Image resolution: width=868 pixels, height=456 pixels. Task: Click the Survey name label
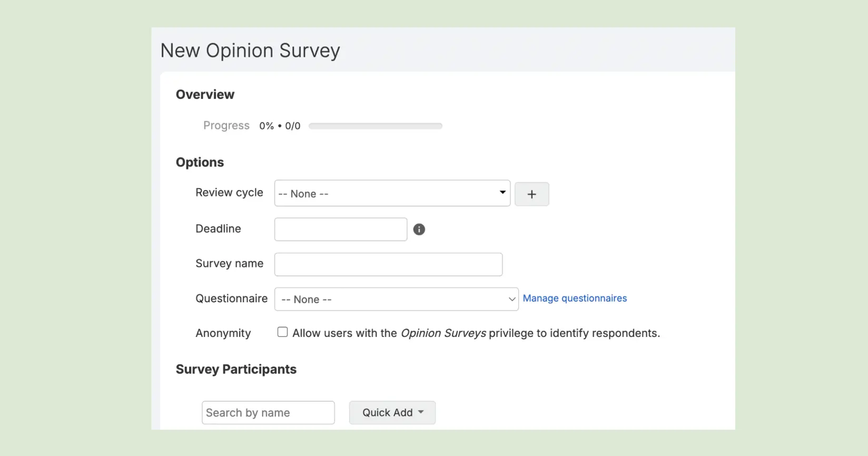[x=229, y=263]
